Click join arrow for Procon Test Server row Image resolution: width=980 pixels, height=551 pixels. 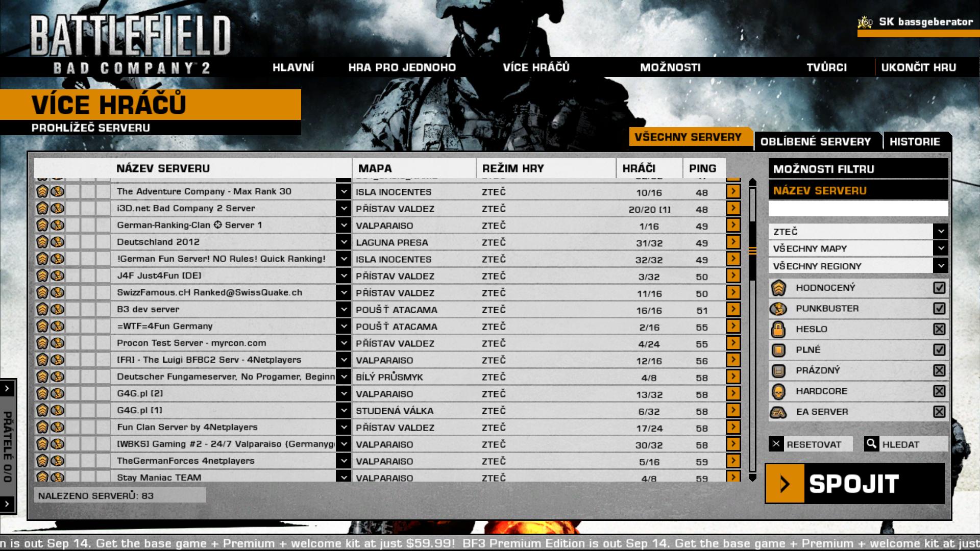(x=733, y=343)
